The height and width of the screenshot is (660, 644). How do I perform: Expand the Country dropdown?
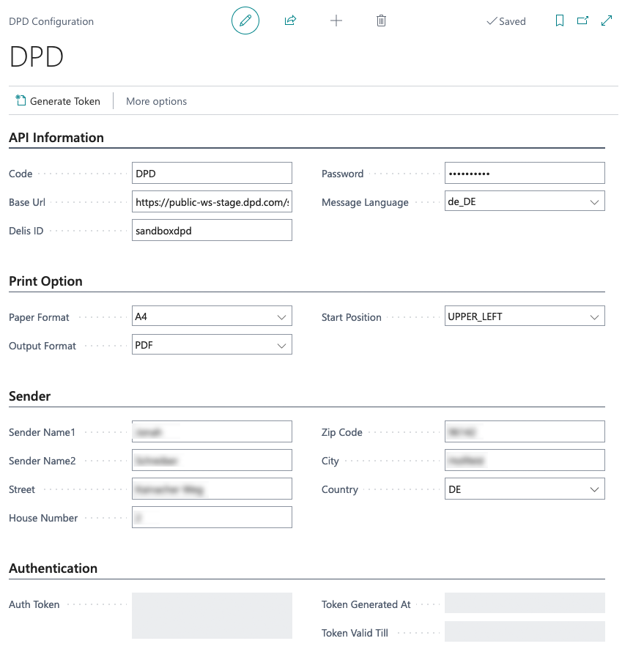(x=594, y=489)
